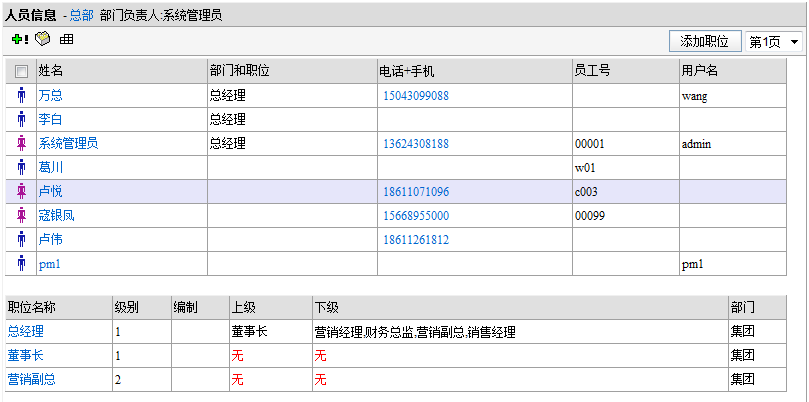The image size is (809, 402).
Task: Click the table grid icon in the toolbar
Action: click(67, 40)
